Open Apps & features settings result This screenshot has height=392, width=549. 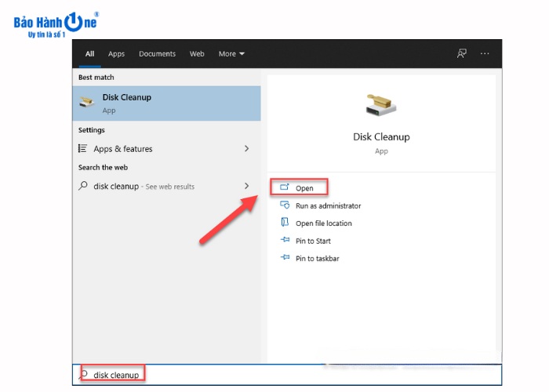(166, 149)
